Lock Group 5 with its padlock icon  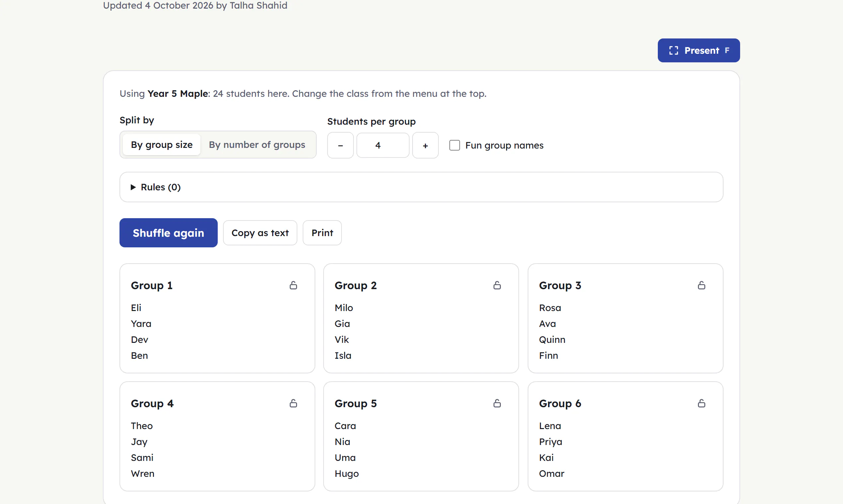pos(497,403)
